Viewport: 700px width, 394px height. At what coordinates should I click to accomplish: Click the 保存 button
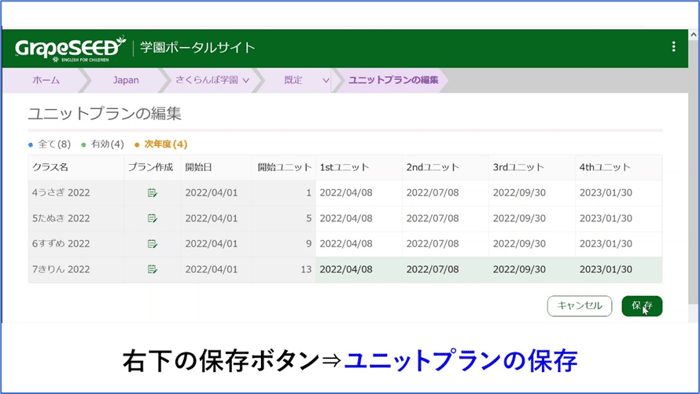(642, 306)
